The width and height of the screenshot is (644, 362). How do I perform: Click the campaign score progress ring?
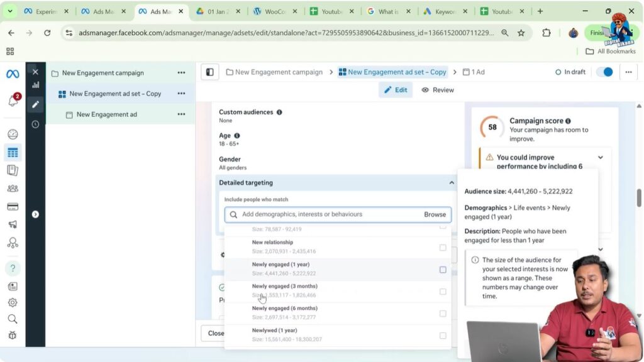491,128
